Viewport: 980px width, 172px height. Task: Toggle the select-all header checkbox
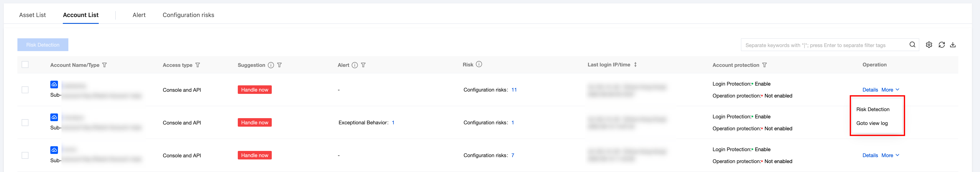coord(25,64)
